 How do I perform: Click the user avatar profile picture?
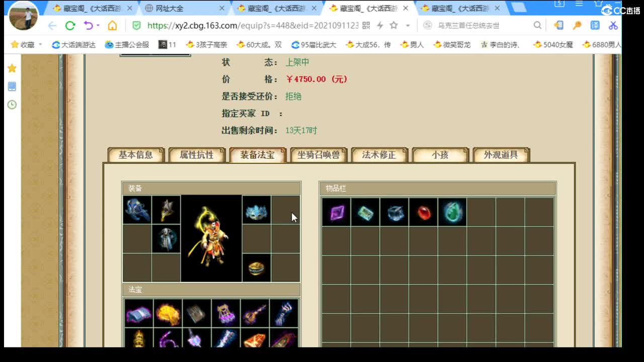(24, 15)
